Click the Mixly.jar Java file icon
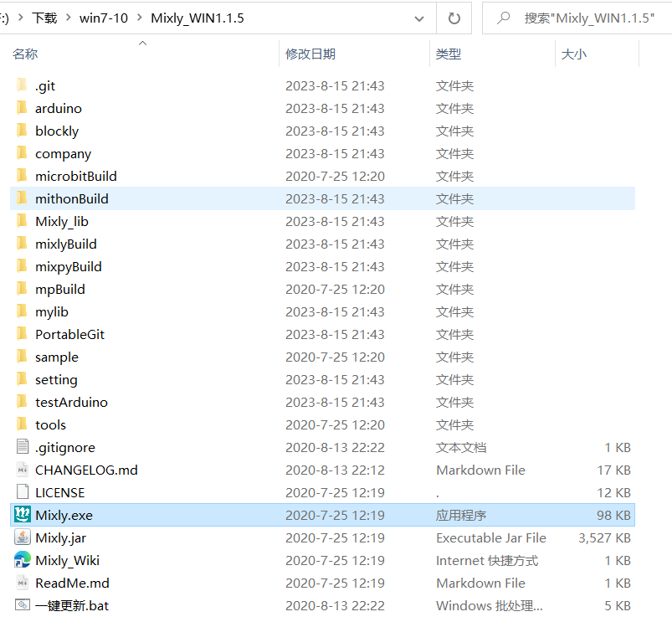 pos(23,537)
